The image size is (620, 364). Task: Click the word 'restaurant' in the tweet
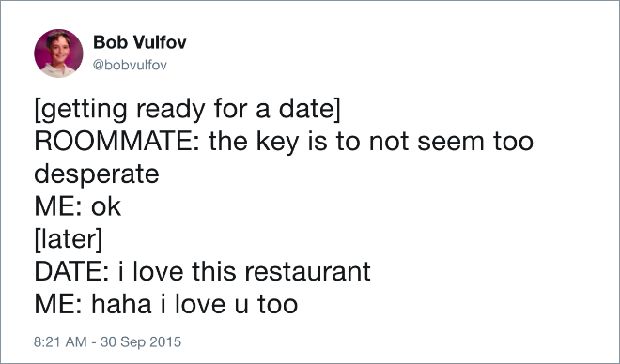(x=307, y=272)
